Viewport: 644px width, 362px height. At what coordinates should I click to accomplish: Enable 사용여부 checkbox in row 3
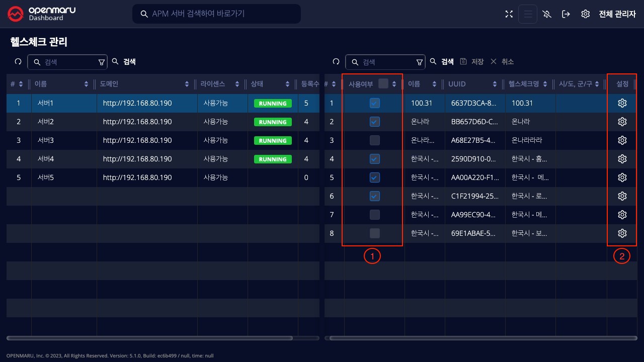(x=375, y=140)
